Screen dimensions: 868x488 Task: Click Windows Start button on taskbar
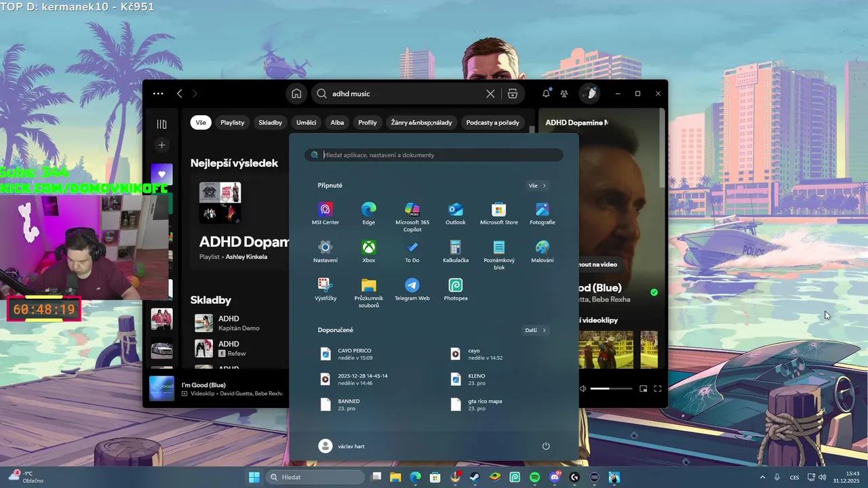(x=254, y=477)
